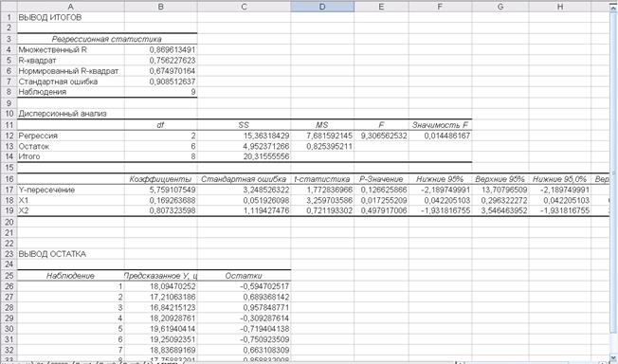The width and height of the screenshot is (618, 364).
Task: Click column H header
Action: [559, 7]
